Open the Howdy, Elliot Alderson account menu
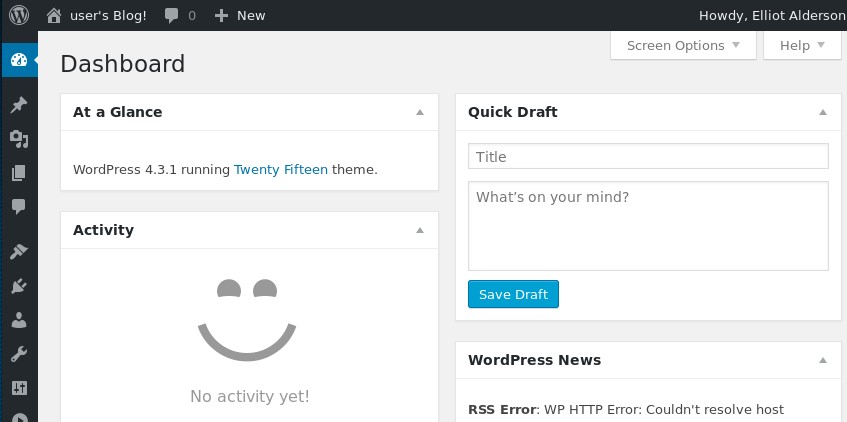This screenshot has width=847, height=422. pyautogui.click(x=772, y=16)
